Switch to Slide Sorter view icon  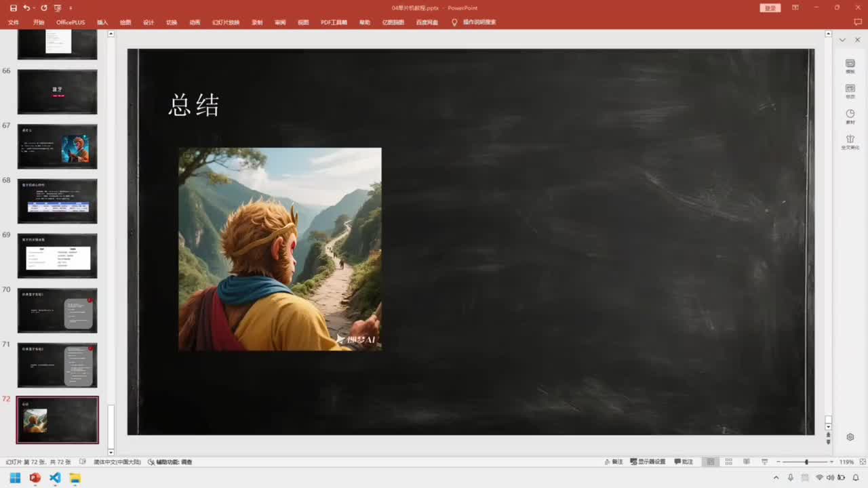tap(729, 462)
